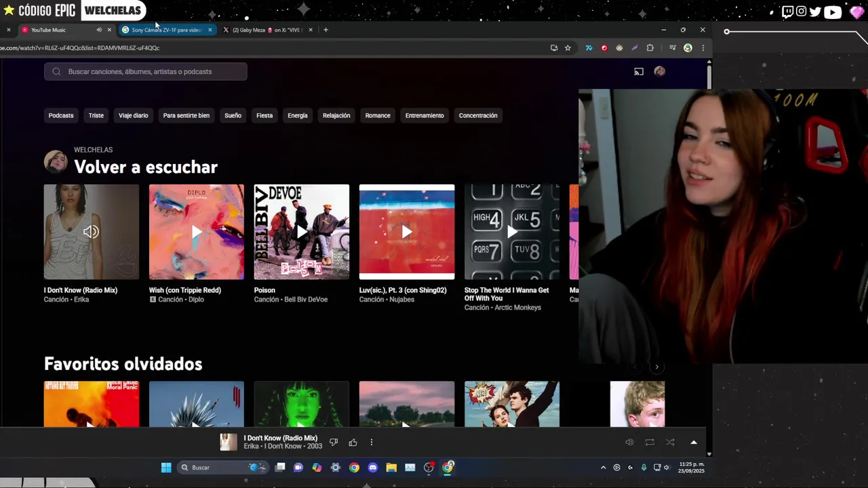The height and width of the screenshot is (488, 868).
Task: Play Wish (con Trippie Redd) cover
Action: (x=197, y=232)
